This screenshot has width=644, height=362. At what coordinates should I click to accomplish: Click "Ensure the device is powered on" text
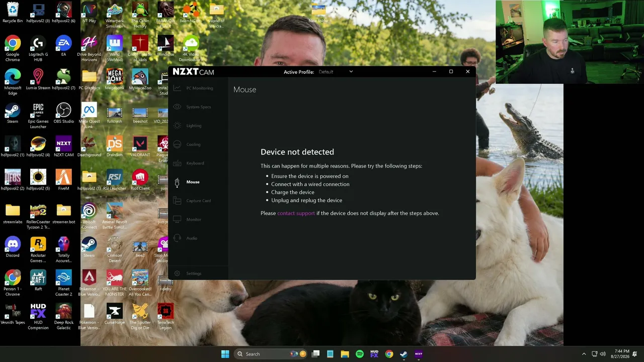(x=310, y=176)
